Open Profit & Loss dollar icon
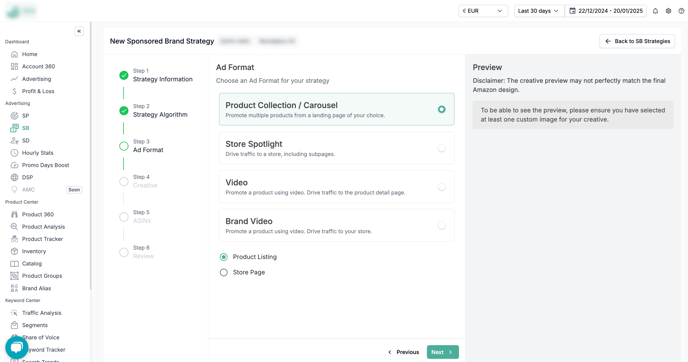The height and width of the screenshot is (362, 688). 14,91
